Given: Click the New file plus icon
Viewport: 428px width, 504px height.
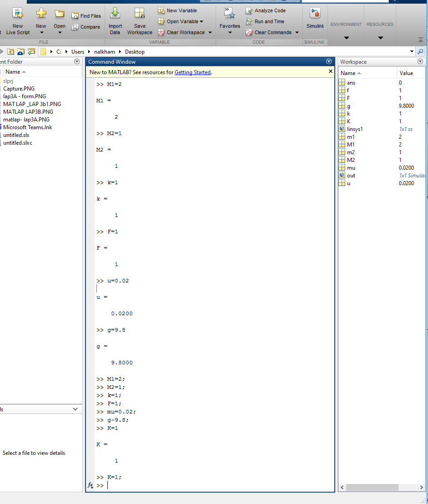Looking at the screenshot, I should point(41,13).
